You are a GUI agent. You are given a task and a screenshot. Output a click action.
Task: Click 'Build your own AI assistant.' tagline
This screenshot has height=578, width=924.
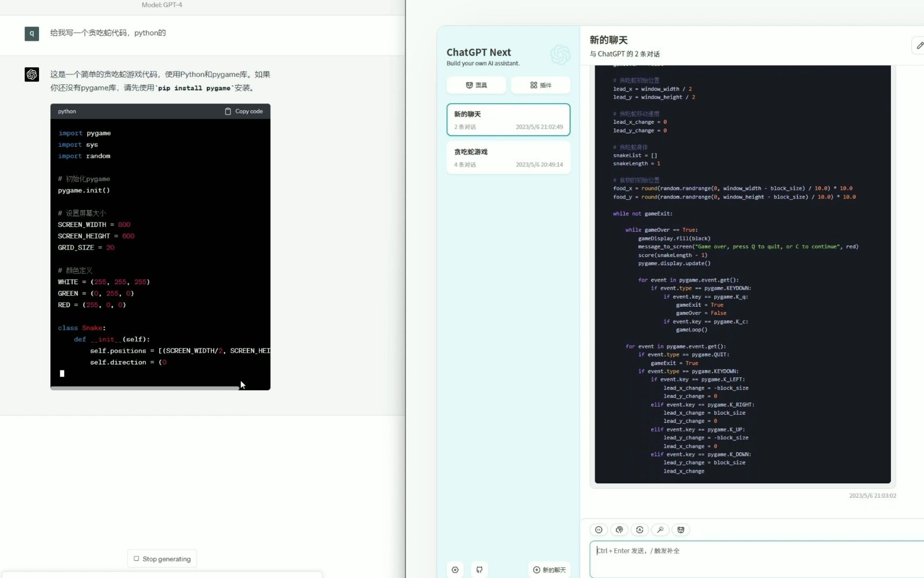483,63
